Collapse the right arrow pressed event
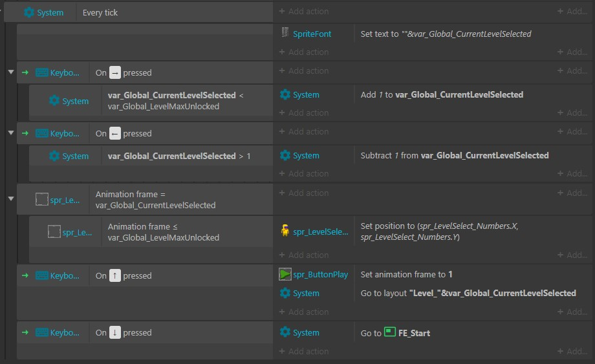This screenshot has width=595, height=364. 11,72
